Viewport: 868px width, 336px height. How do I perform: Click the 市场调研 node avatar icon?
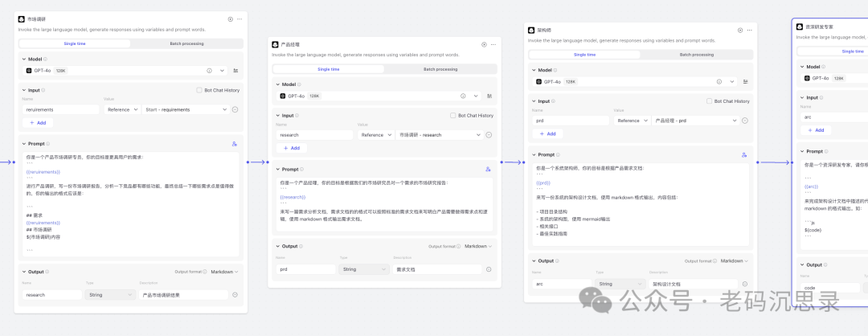point(22,18)
